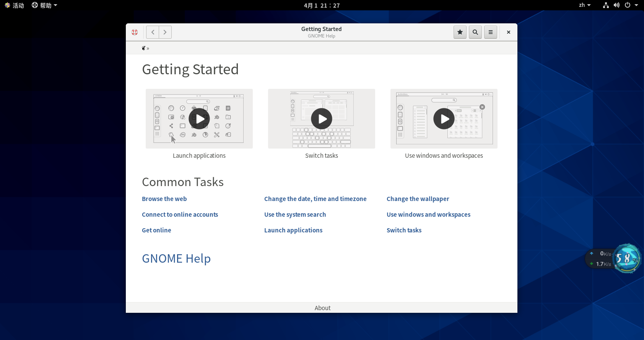Open the 帮助 application menu

[44, 5]
